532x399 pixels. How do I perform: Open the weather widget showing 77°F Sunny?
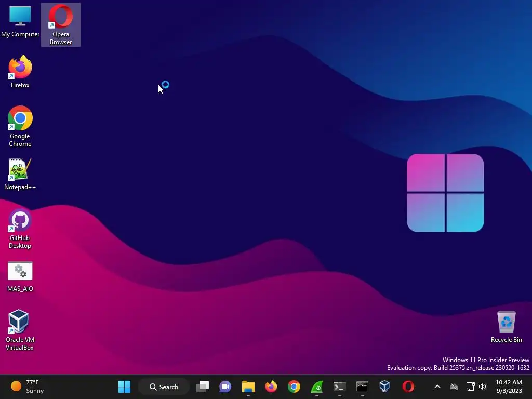point(28,387)
